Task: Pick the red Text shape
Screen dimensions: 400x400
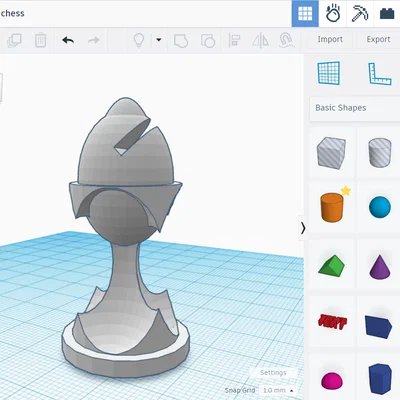Action: pos(332,321)
